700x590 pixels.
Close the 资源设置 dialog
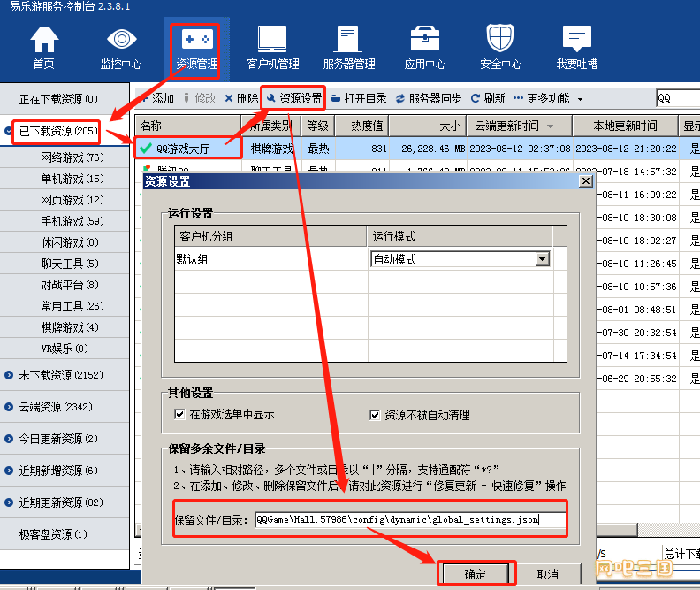[586, 180]
